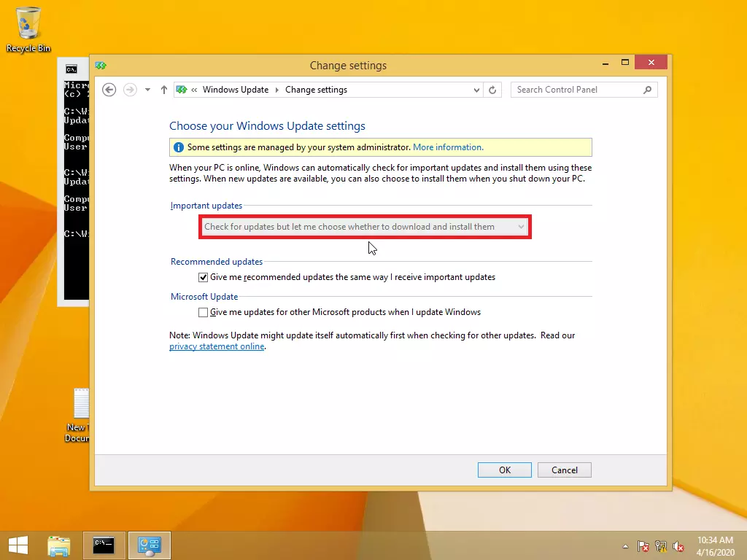This screenshot has height=560, width=747.
Task: Open File Explorer from the taskbar
Action: click(59, 545)
